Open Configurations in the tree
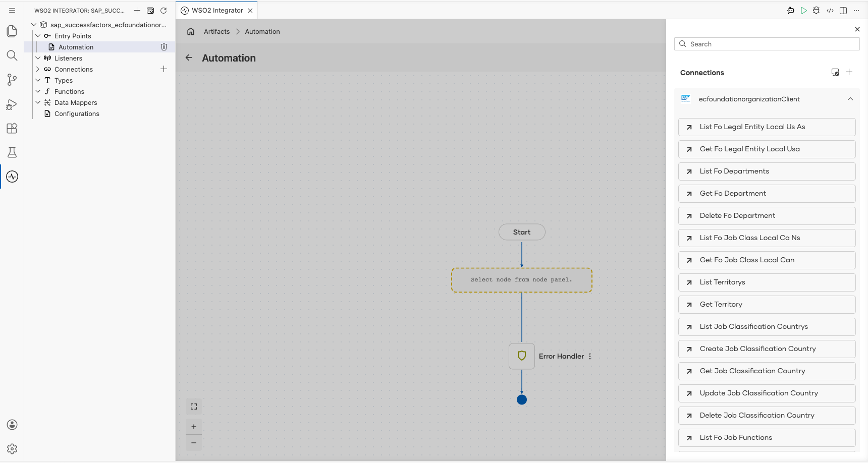Screen dimensions: 868x463 point(77,113)
